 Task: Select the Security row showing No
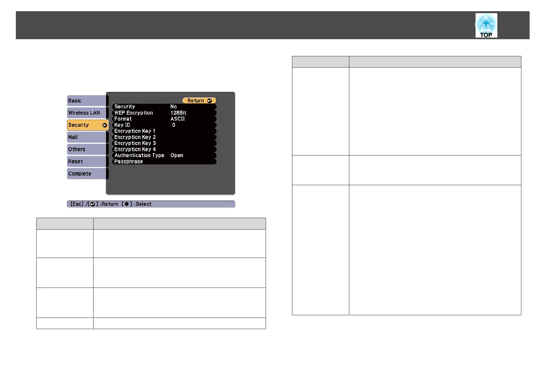click(164, 107)
